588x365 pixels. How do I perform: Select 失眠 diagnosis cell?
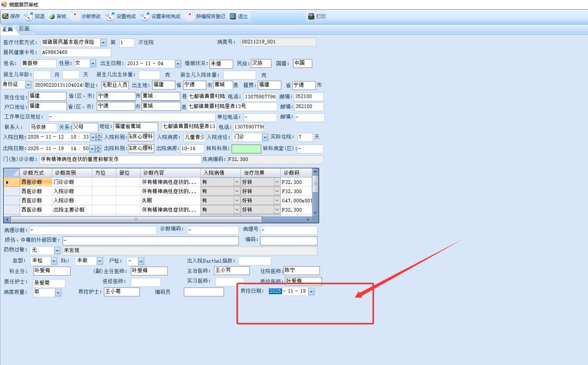pyautogui.click(x=170, y=200)
